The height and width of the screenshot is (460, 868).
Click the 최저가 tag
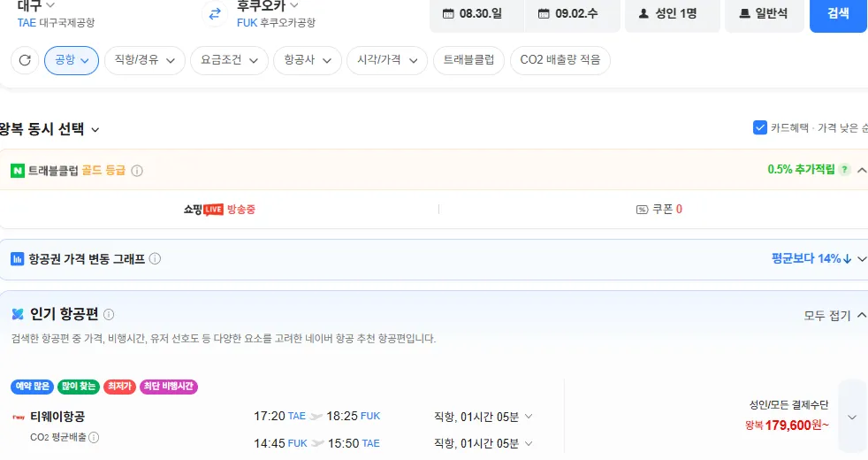point(119,387)
